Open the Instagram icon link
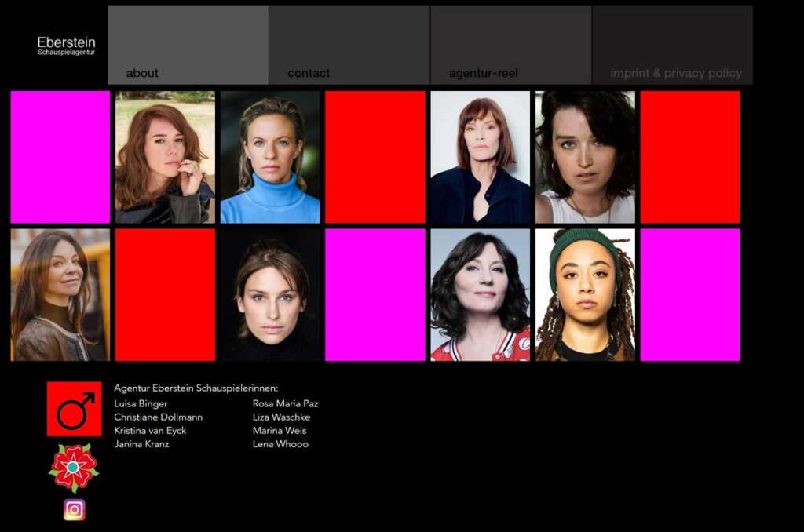The image size is (804, 532). click(x=75, y=509)
